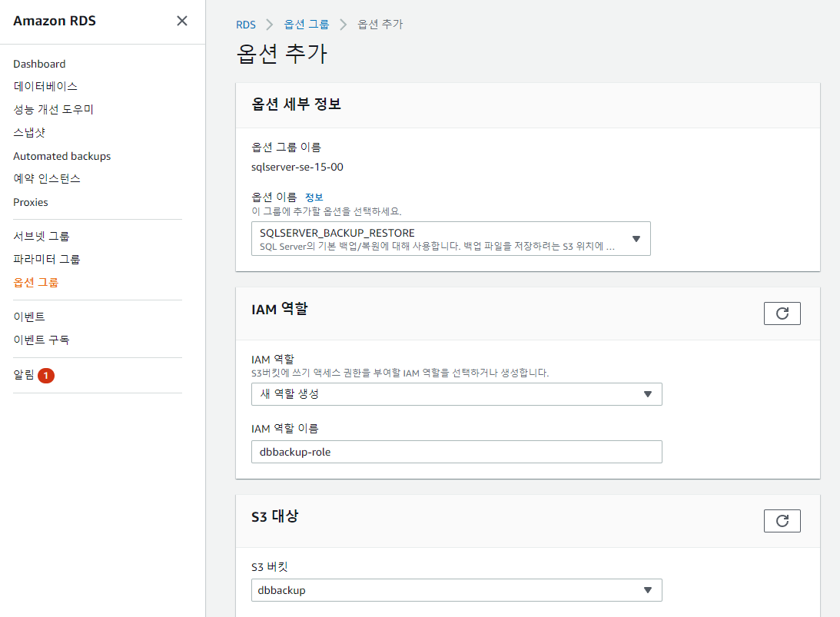Click the option group name sqlserver-se-15-00
This screenshot has width=840, height=617.
pos(297,167)
